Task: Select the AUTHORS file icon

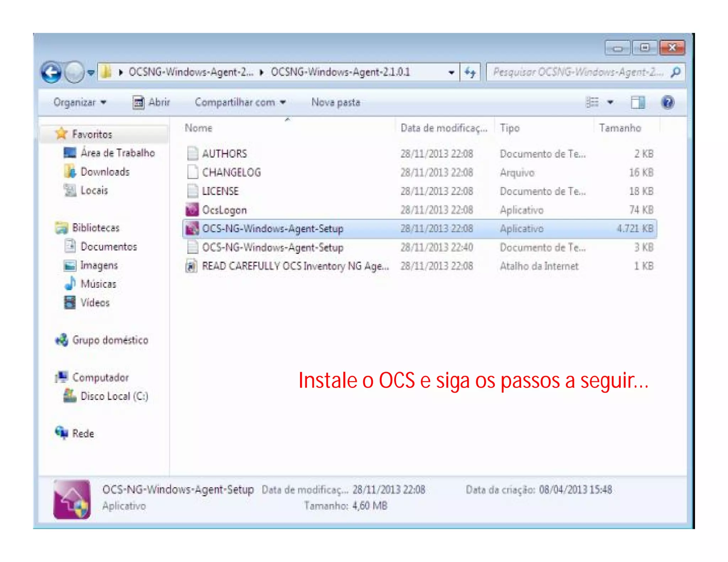Action: click(x=192, y=153)
